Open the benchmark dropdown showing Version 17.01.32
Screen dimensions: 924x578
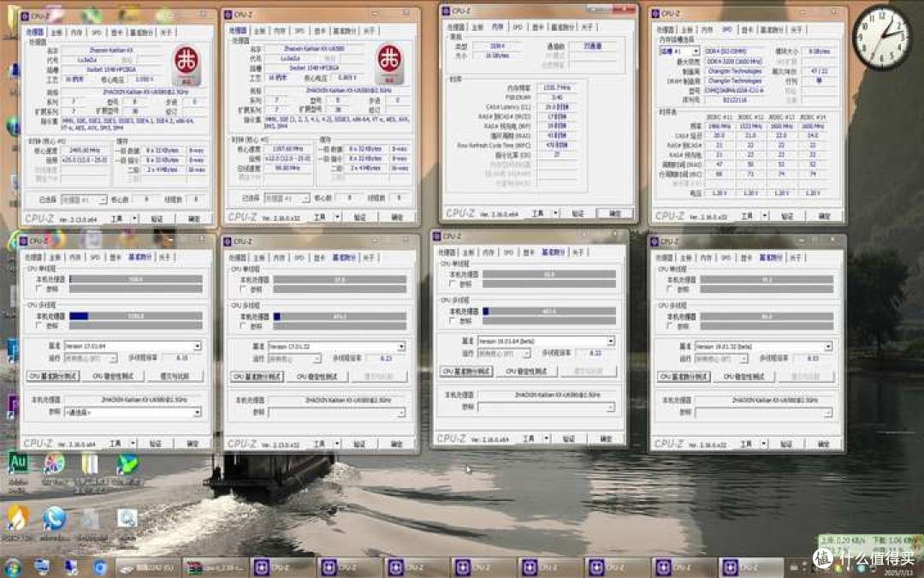click(x=336, y=347)
